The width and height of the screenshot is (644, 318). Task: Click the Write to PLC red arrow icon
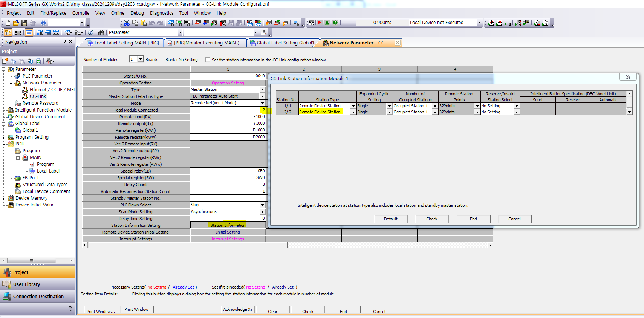click(x=198, y=23)
